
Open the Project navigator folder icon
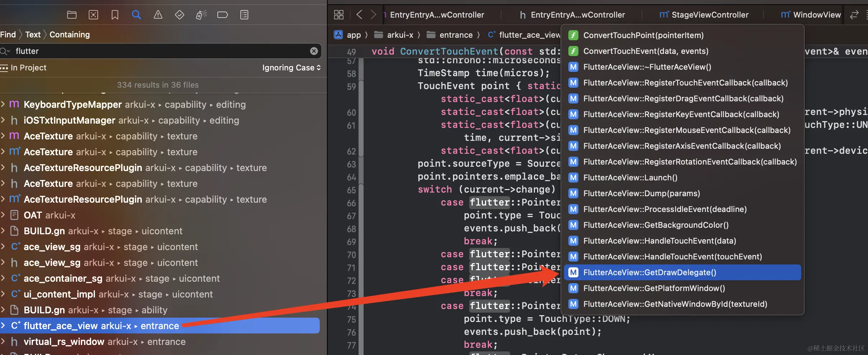click(72, 15)
